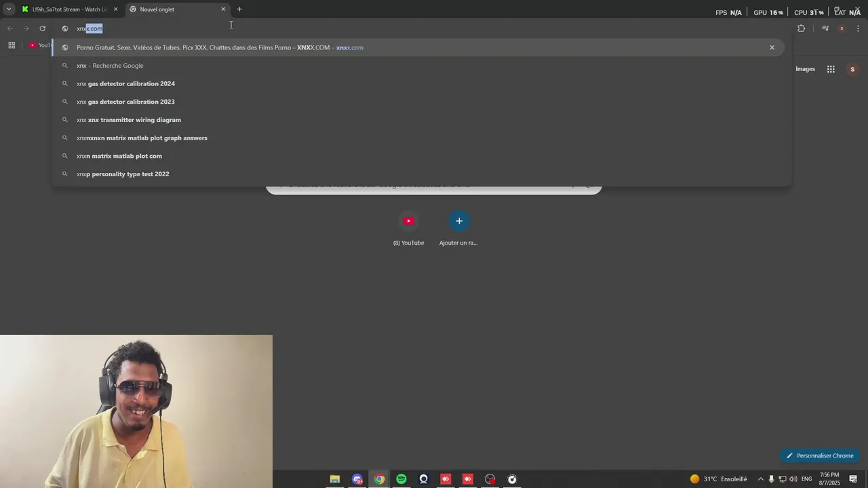The image size is (868, 488).
Task: Close the Lf9ih_Sa7tot Stream tab
Action: (x=115, y=9)
